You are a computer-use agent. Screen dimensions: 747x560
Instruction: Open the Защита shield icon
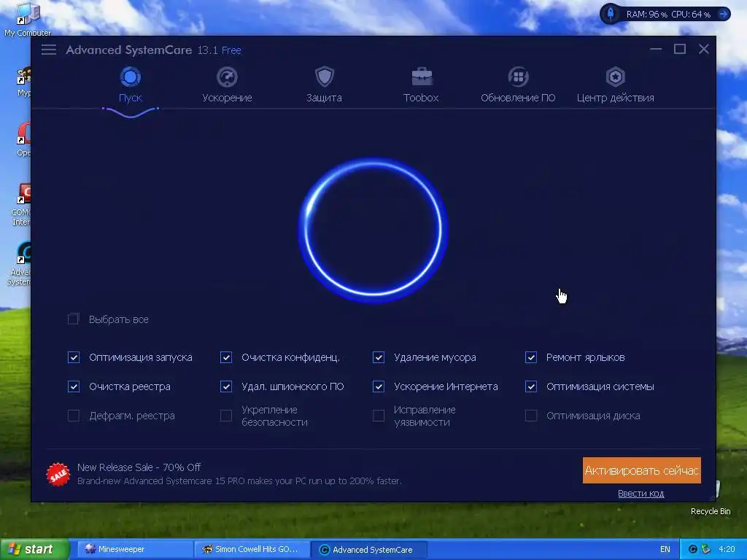(x=325, y=77)
